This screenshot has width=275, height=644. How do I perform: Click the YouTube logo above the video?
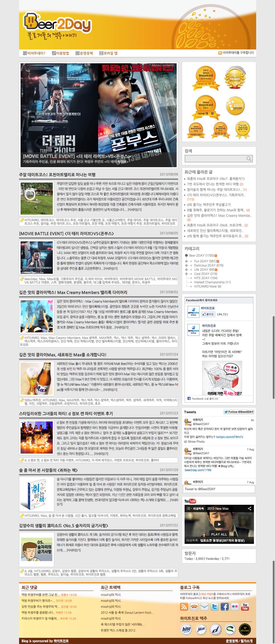pyautogui.click(x=190, y=501)
